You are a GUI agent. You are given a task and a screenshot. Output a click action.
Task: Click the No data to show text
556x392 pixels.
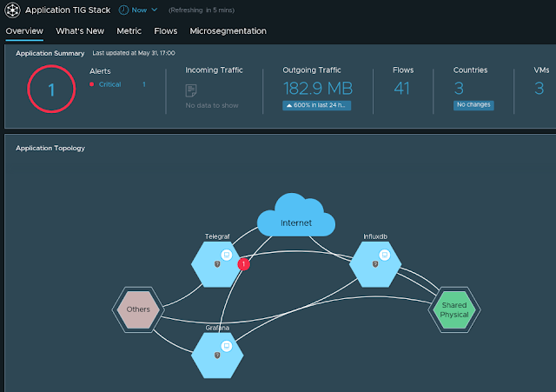[212, 105]
